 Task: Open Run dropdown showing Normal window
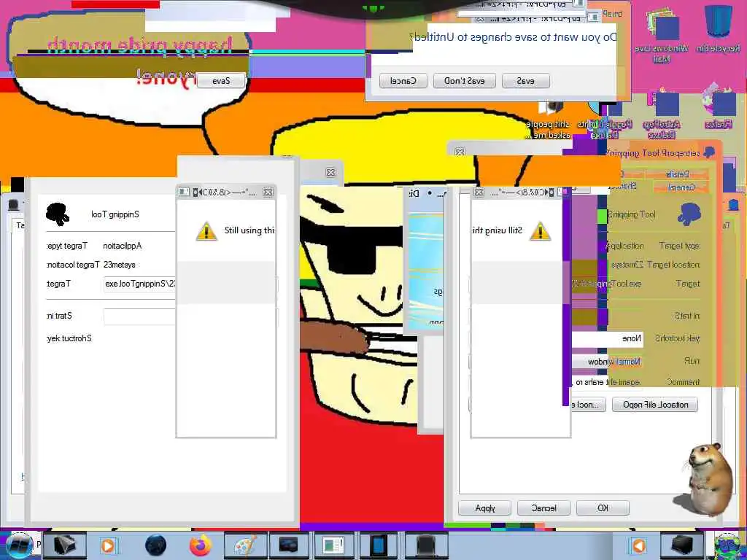pos(608,362)
